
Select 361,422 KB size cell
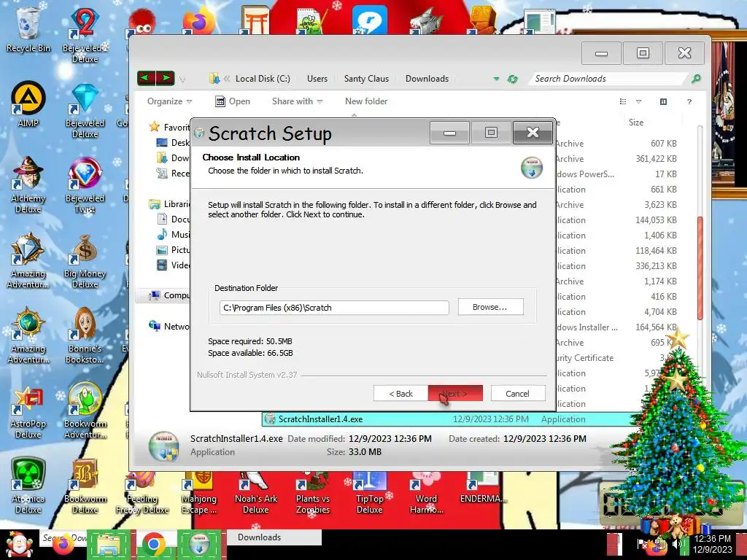pos(656,158)
